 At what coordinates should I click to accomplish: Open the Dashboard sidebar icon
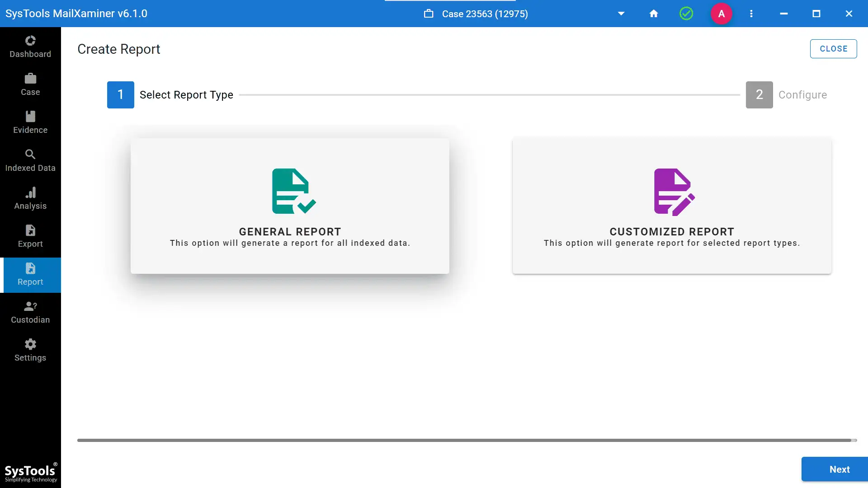click(x=30, y=47)
